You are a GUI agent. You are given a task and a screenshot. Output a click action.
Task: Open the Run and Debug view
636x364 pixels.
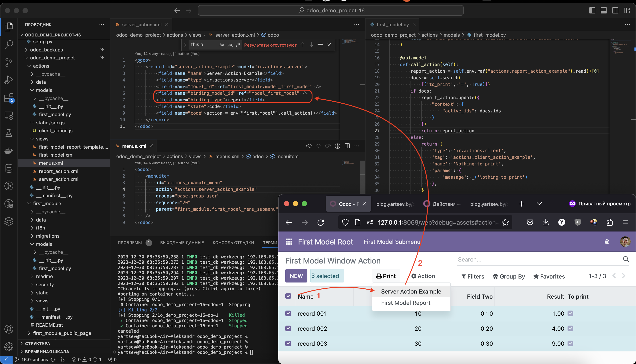coord(9,80)
